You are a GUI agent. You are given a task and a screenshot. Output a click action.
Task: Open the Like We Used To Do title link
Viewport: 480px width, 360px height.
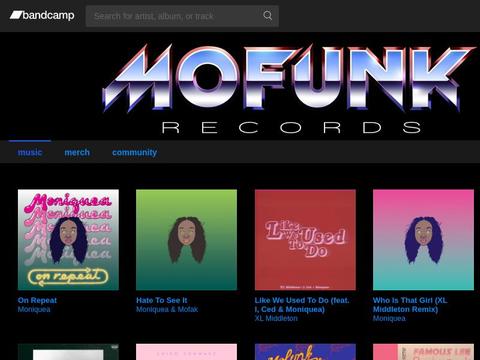(302, 305)
